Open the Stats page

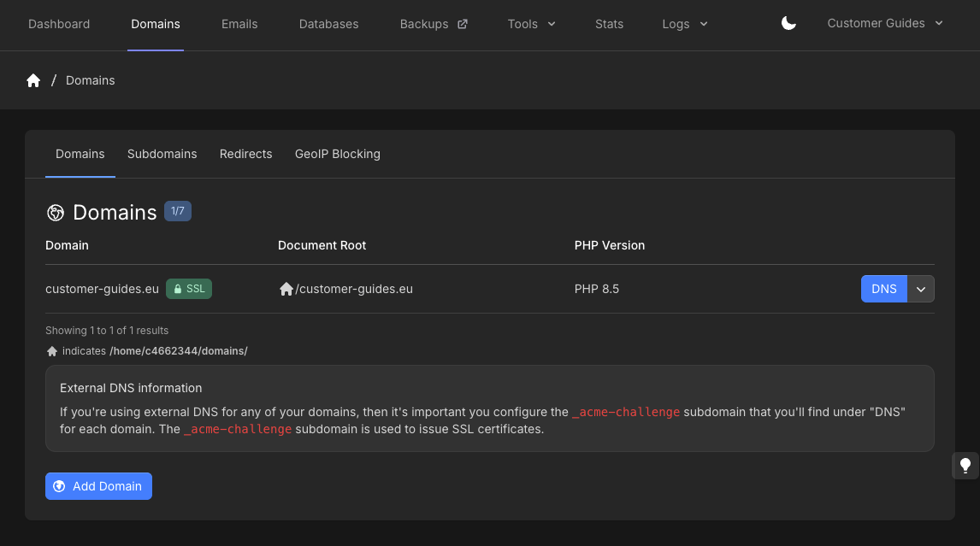(x=610, y=25)
